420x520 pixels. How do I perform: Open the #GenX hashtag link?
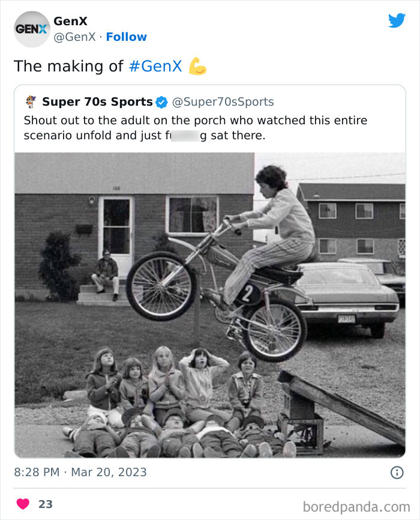155,66
